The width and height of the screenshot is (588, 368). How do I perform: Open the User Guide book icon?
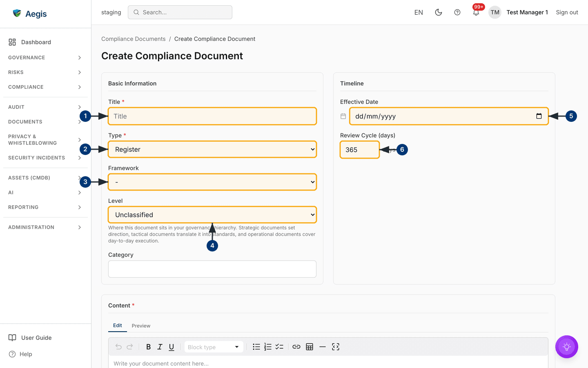(x=12, y=338)
